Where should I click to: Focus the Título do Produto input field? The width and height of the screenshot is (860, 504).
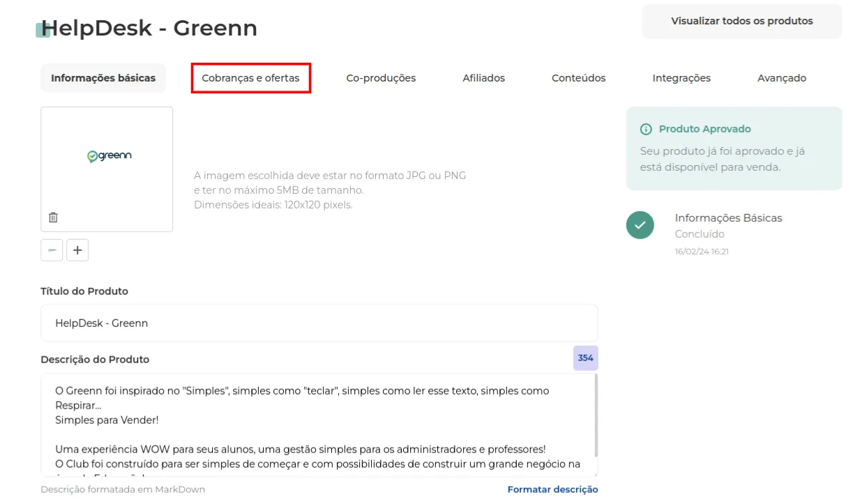coord(319,323)
